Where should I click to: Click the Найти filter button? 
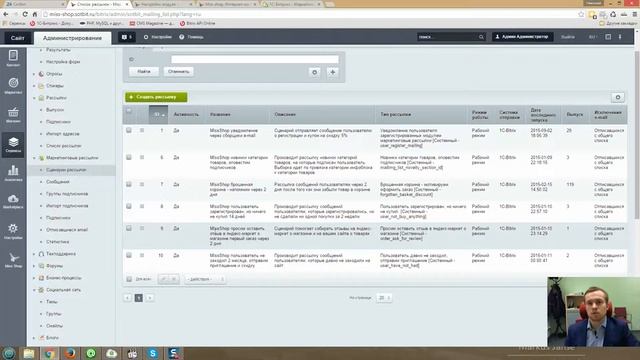144,72
